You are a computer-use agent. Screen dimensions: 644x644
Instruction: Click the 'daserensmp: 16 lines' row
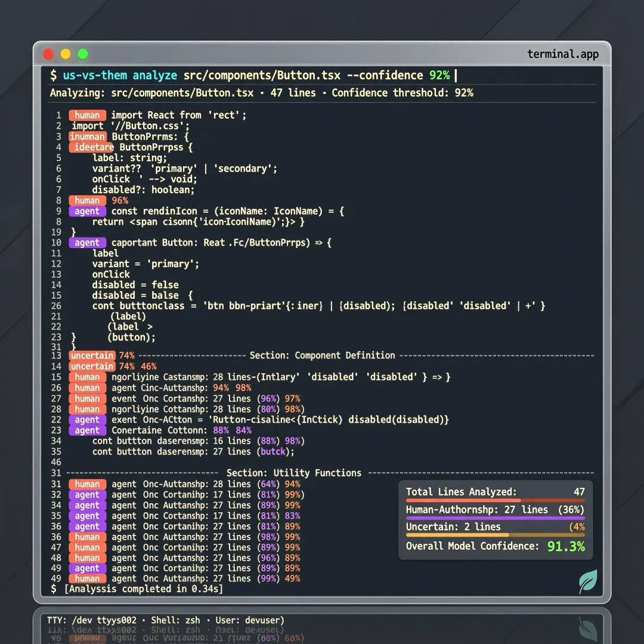(x=199, y=441)
